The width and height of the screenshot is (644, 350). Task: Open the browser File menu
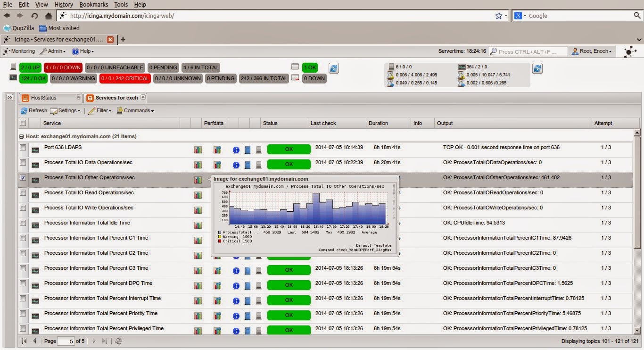pyautogui.click(x=8, y=4)
